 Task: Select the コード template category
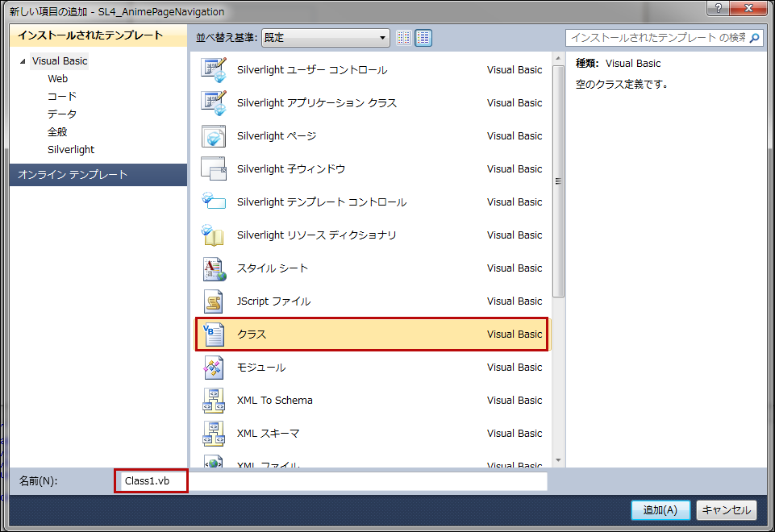62,96
